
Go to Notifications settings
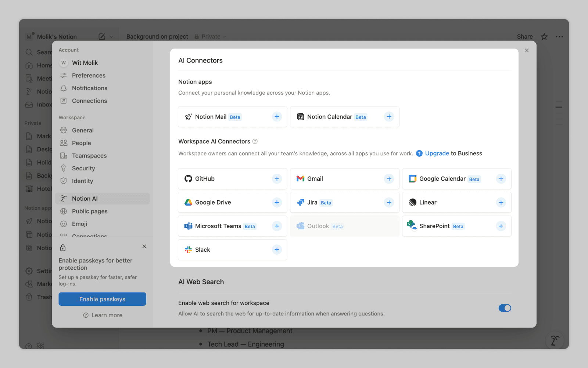click(x=102, y=88)
